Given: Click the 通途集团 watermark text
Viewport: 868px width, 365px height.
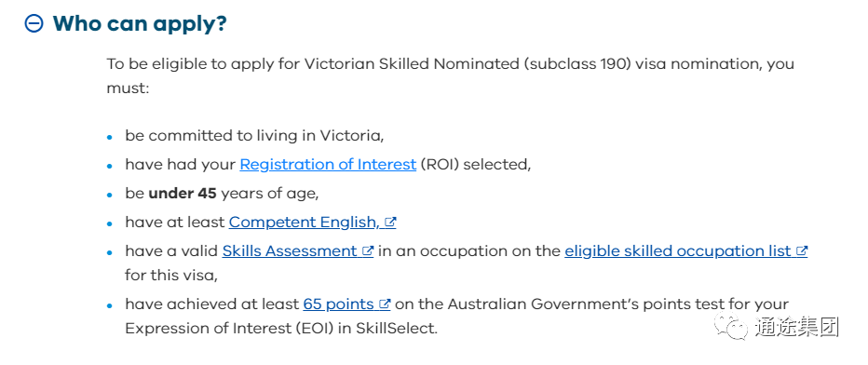Looking at the screenshot, I should (x=796, y=326).
